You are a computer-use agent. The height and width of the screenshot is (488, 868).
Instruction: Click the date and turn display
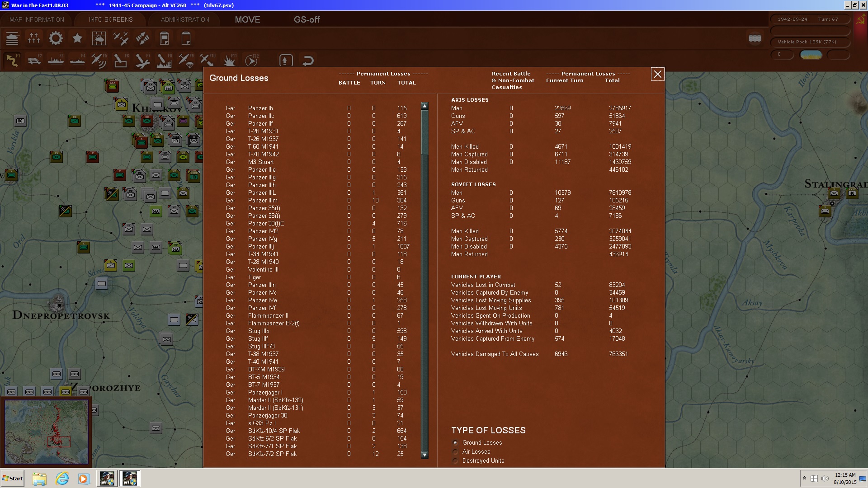810,19
